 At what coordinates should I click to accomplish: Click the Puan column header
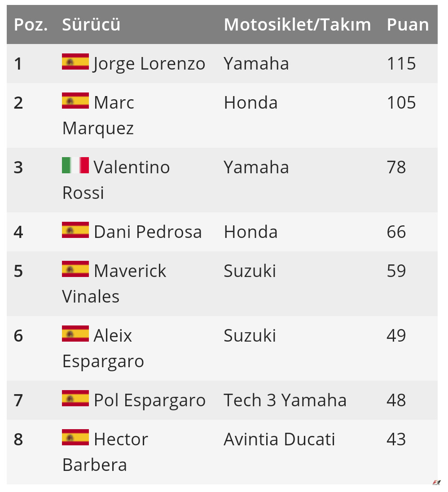click(408, 25)
